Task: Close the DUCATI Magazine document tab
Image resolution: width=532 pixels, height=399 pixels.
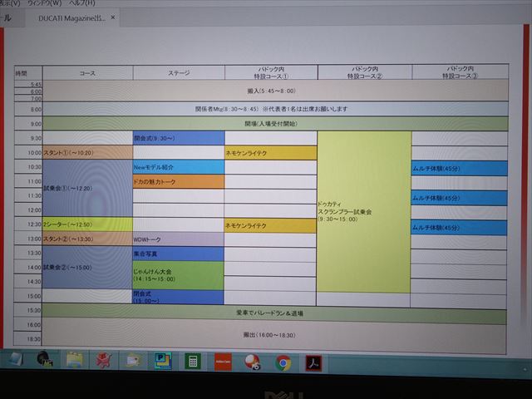Action: pyautogui.click(x=113, y=17)
